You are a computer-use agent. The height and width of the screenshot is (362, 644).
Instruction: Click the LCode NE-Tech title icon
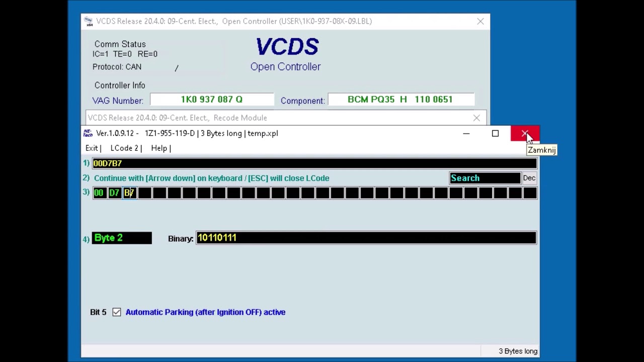click(88, 133)
